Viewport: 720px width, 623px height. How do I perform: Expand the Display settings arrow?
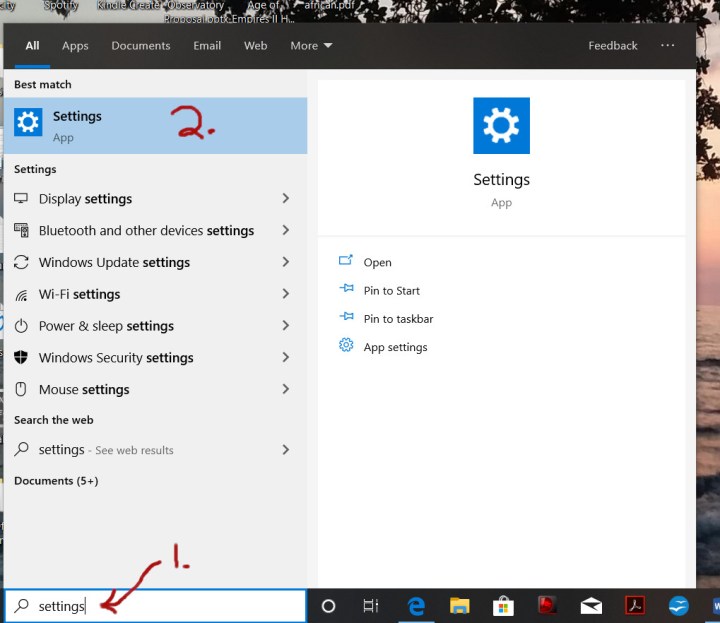pos(286,199)
